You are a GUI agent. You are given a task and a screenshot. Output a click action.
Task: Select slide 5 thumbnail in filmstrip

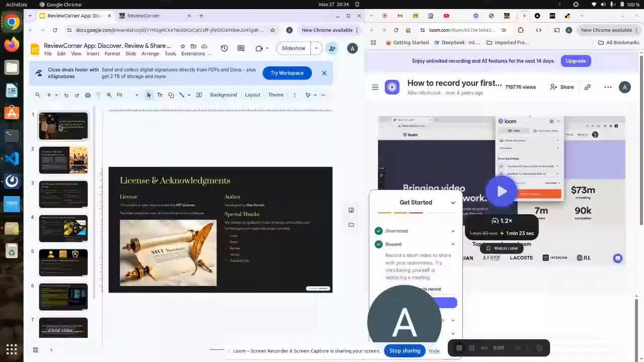(63, 262)
